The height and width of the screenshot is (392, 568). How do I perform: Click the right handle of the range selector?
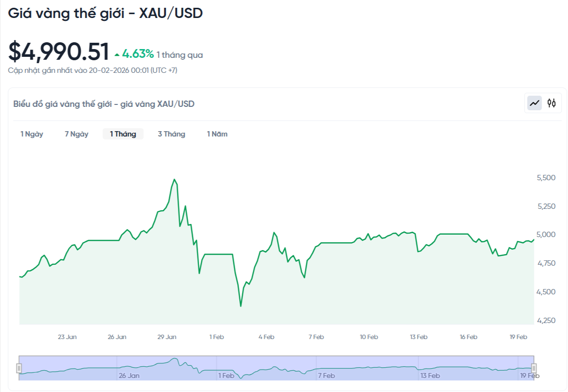(533, 368)
